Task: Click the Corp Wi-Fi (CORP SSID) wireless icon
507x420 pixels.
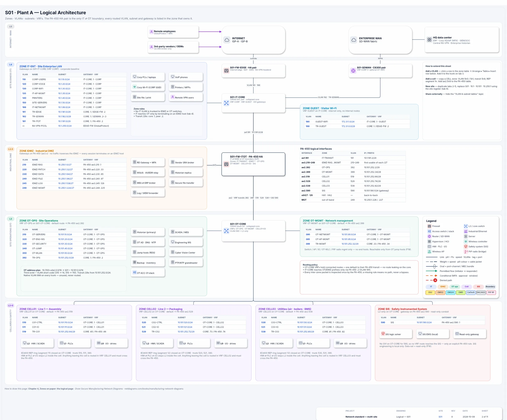Action: (x=135, y=87)
